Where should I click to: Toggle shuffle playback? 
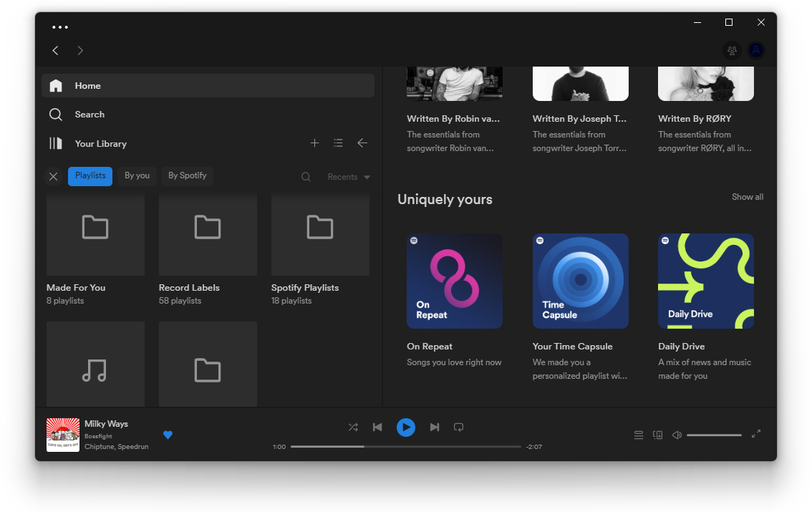pyautogui.click(x=353, y=427)
